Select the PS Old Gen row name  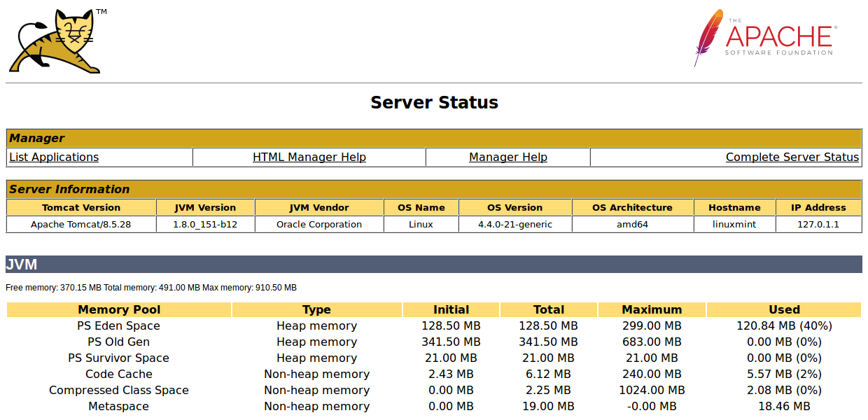tap(119, 342)
